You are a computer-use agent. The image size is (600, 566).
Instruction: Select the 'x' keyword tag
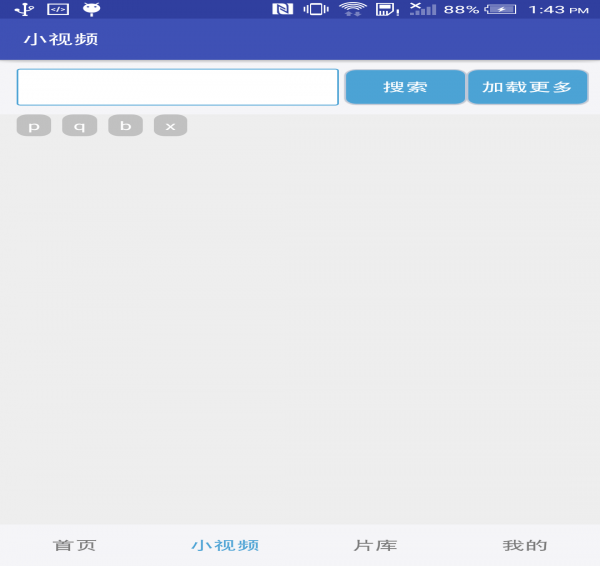[x=171, y=126]
